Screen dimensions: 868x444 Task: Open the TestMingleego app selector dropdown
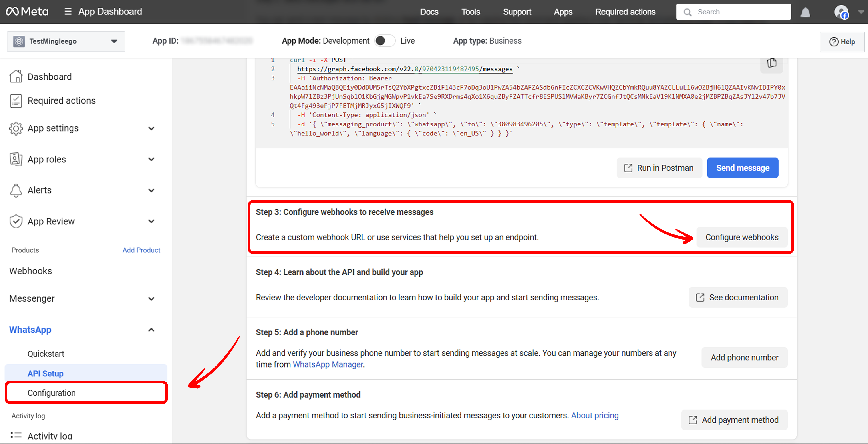(66, 41)
